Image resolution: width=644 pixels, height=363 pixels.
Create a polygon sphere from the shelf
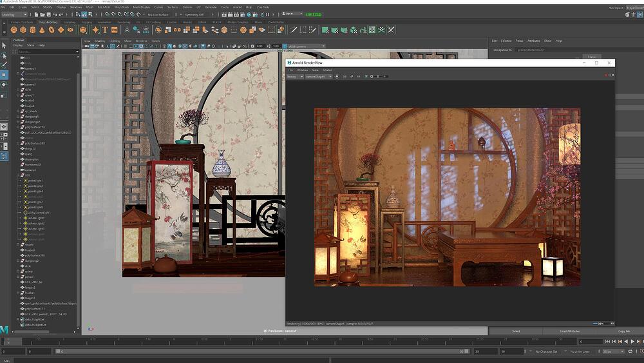click(14, 30)
